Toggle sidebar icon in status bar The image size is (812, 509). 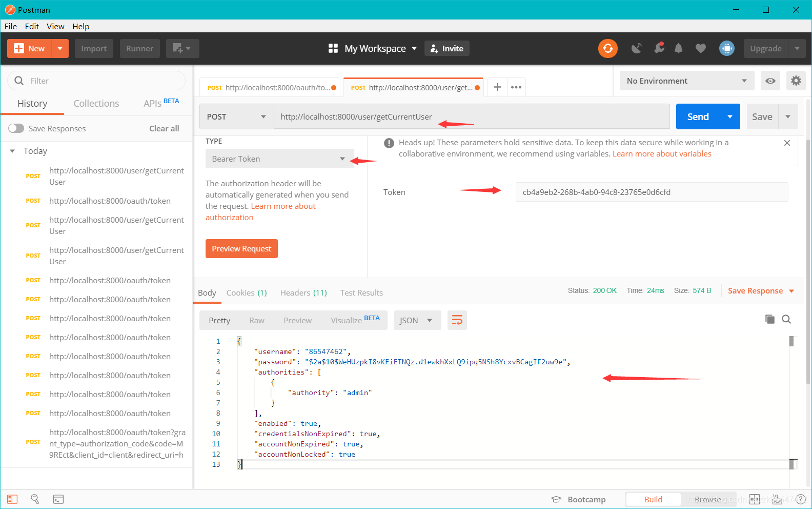[x=12, y=499]
